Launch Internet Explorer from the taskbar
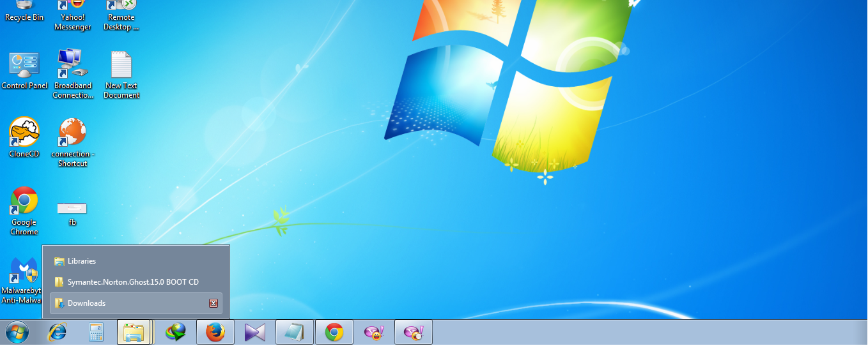This screenshot has height=346, width=868. (58, 332)
